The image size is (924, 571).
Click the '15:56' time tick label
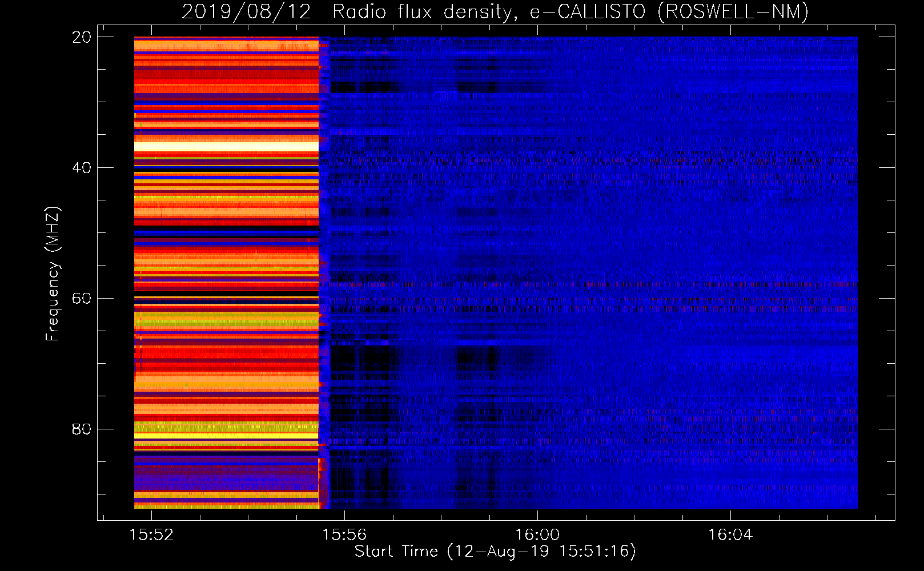tap(344, 535)
